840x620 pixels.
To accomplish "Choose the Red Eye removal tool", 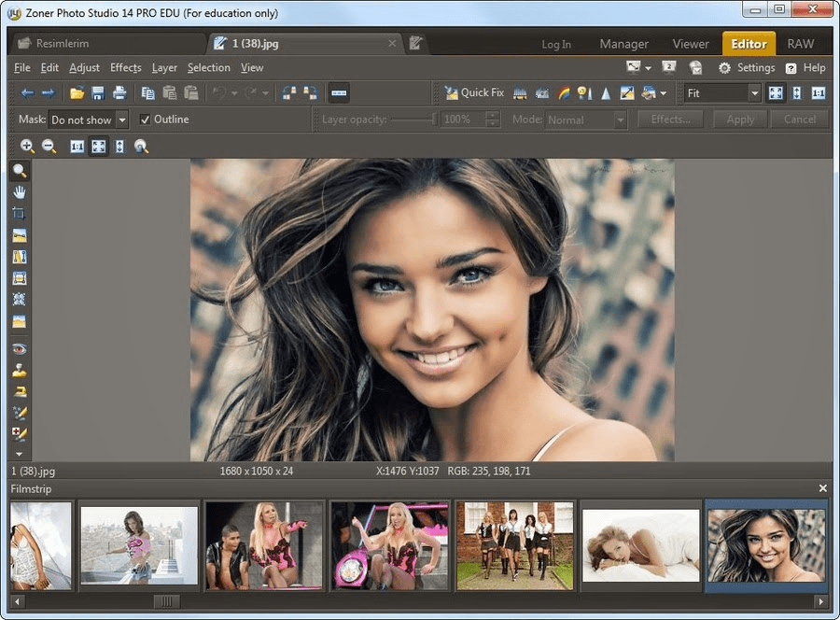I will pos(19,348).
